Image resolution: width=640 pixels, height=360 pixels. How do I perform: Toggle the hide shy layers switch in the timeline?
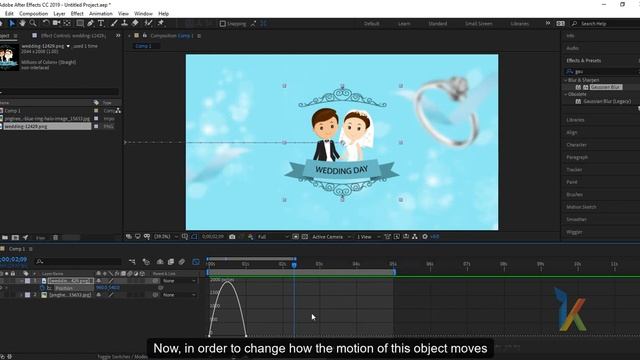160,262
